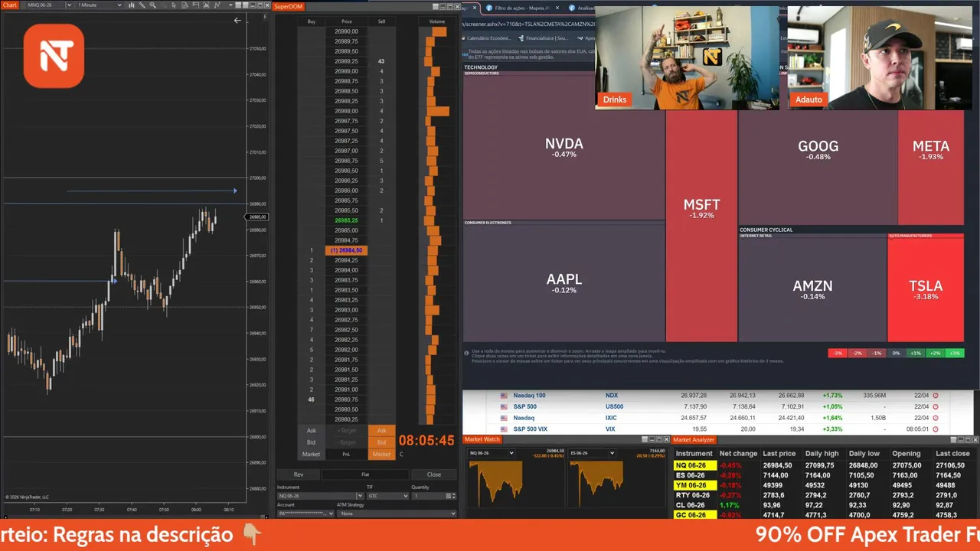The height and width of the screenshot is (551, 980).
Task: Open Calendário Econômico bookmark link
Action: [488, 38]
